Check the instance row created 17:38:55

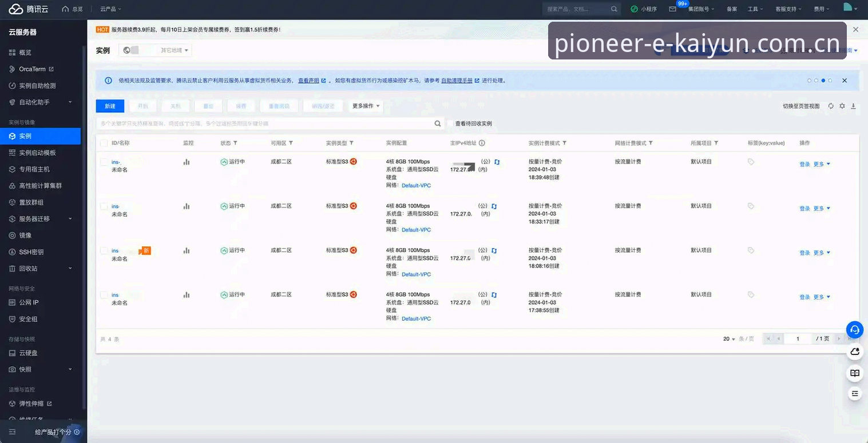pyautogui.click(x=104, y=295)
